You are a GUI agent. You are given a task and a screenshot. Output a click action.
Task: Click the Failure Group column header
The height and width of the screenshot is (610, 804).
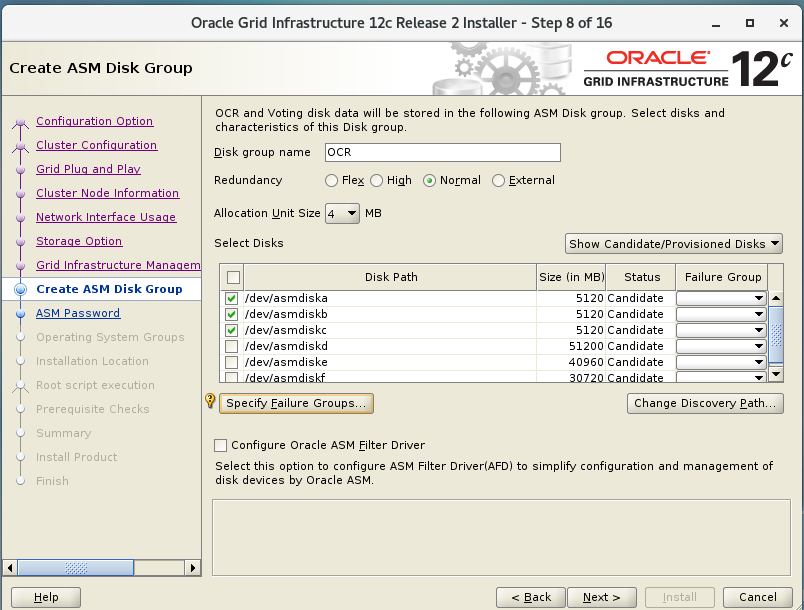722,277
